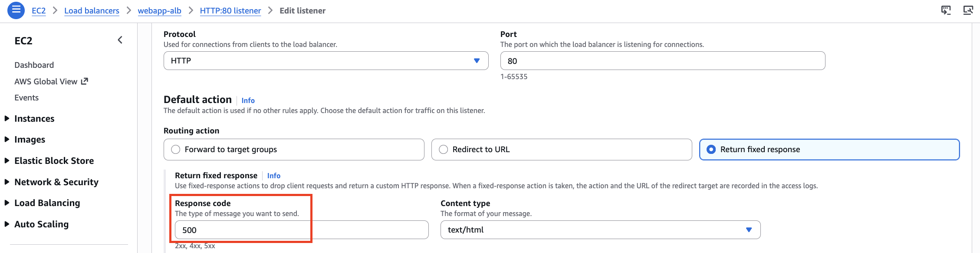Choose the Return fixed response radio

pyautogui.click(x=711, y=150)
